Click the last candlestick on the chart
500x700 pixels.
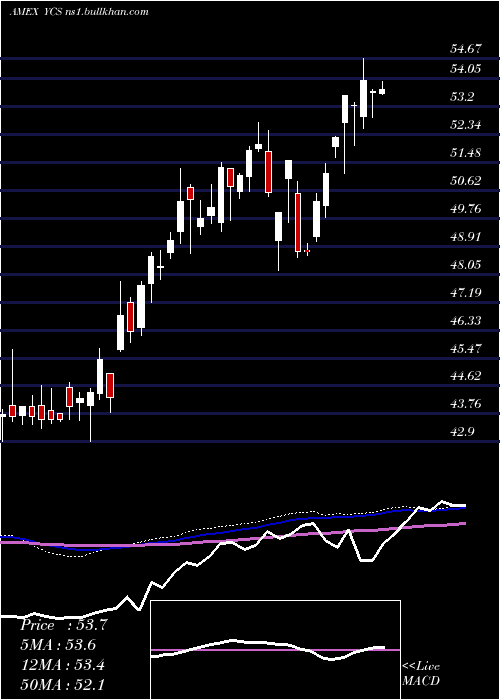click(x=382, y=88)
